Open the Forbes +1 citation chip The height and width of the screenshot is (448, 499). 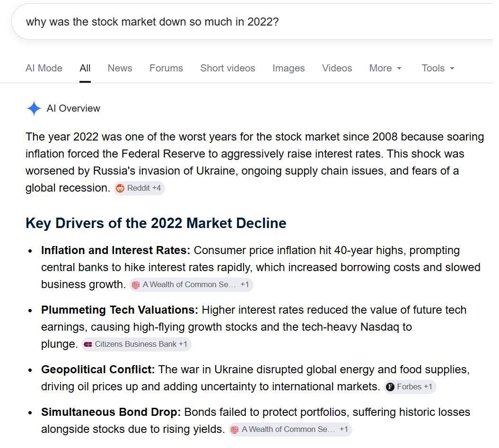tap(410, 387)
